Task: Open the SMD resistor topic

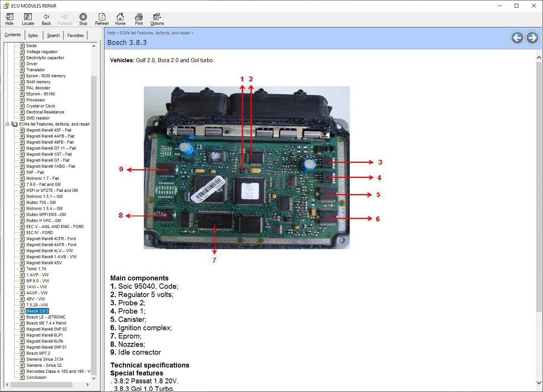Action: [38, 118]
